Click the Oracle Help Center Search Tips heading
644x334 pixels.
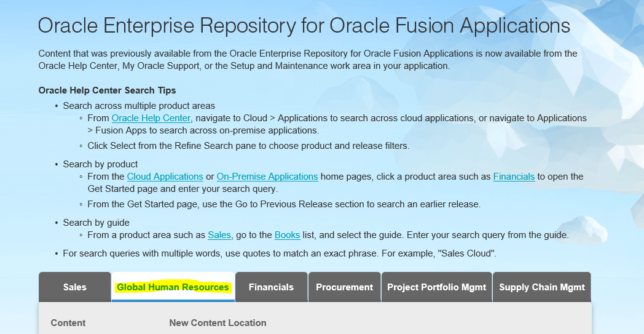pos(107,90)
